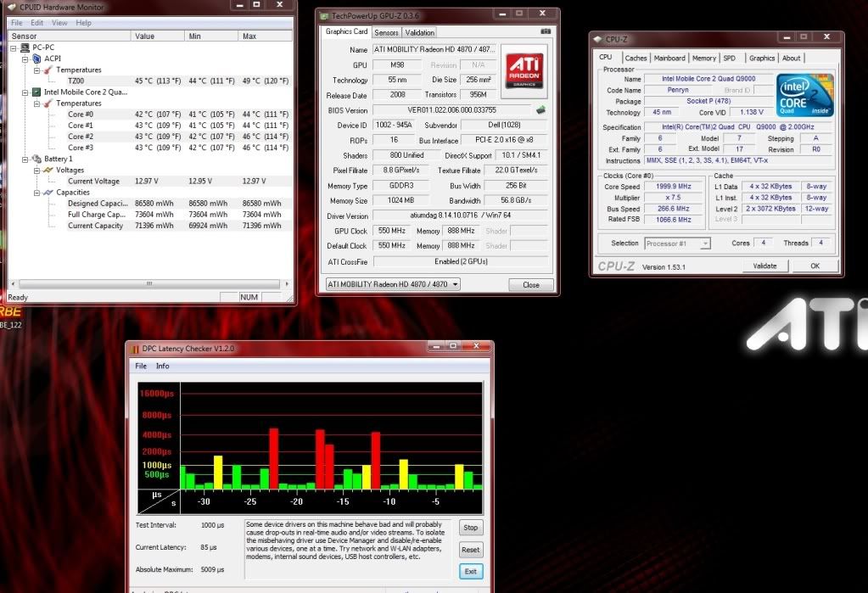Screen dimensions: 868x593
Task: Click the Intel Core 2 Quad logo in CPU-Z
Action: coord(805,95)
